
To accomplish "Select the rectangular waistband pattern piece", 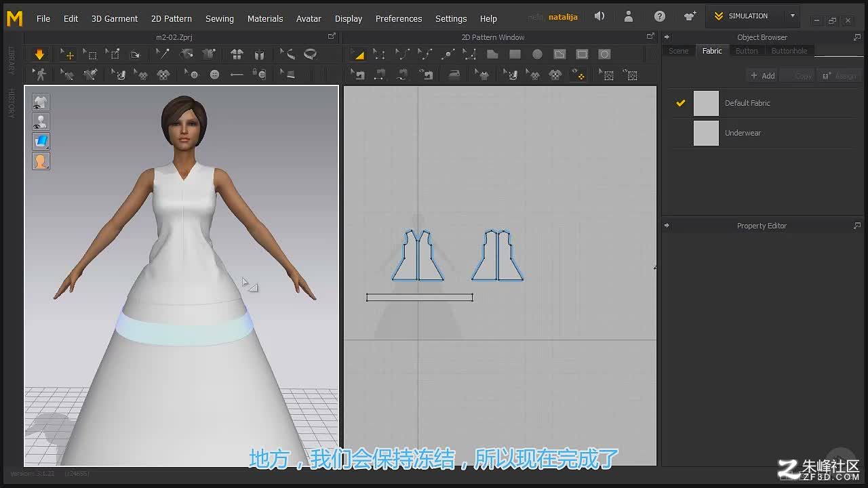I will [x=420, y=298].
